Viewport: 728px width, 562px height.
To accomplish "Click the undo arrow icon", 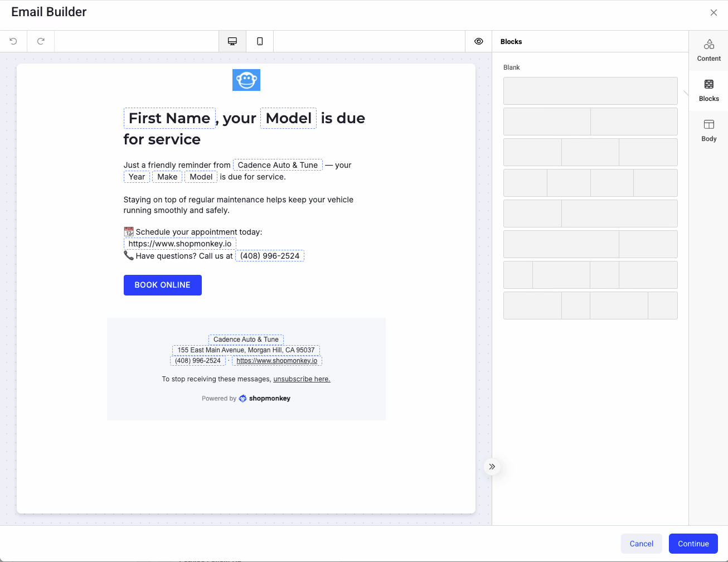I will pos(13,41).
